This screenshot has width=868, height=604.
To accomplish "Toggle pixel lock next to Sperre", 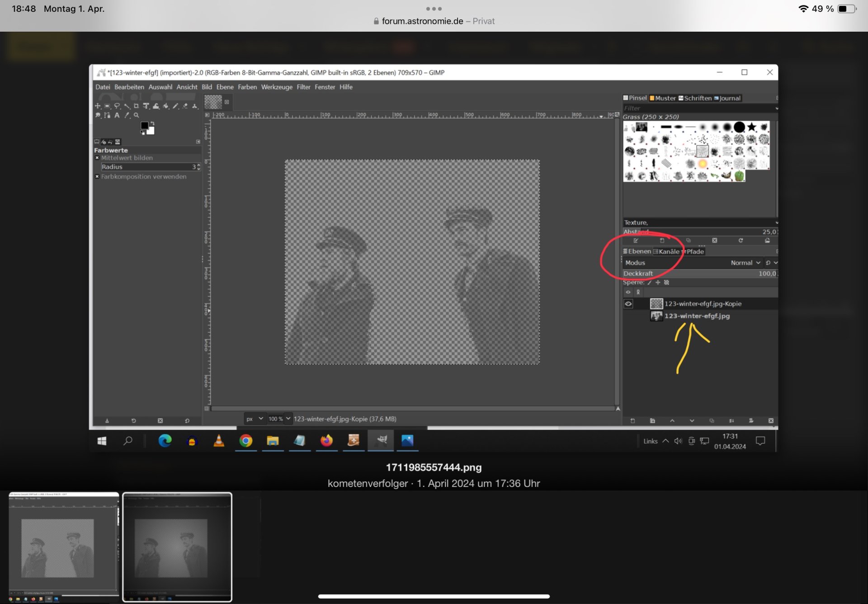I will coord(649,282).
